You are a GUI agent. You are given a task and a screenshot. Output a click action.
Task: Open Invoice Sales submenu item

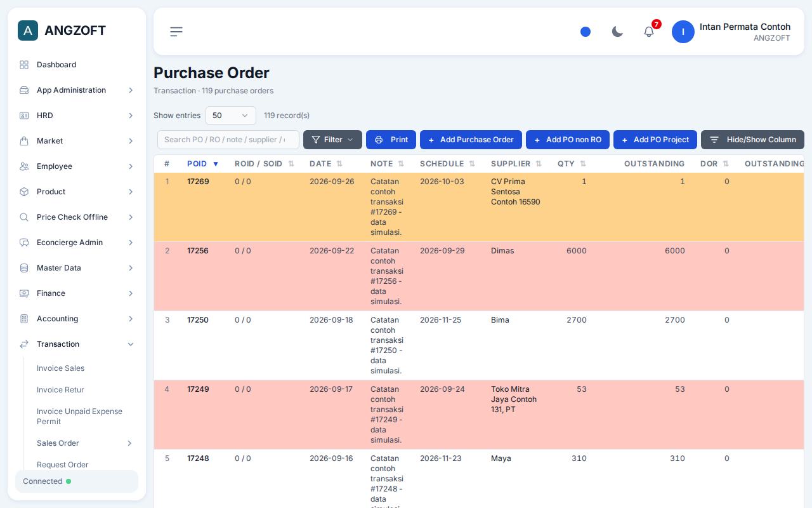click(x=60, y=368)
